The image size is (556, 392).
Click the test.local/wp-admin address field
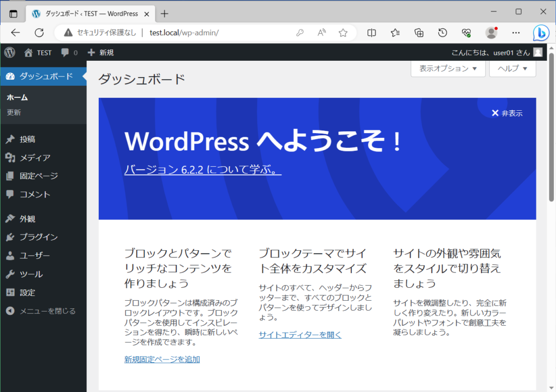point(184,33)
